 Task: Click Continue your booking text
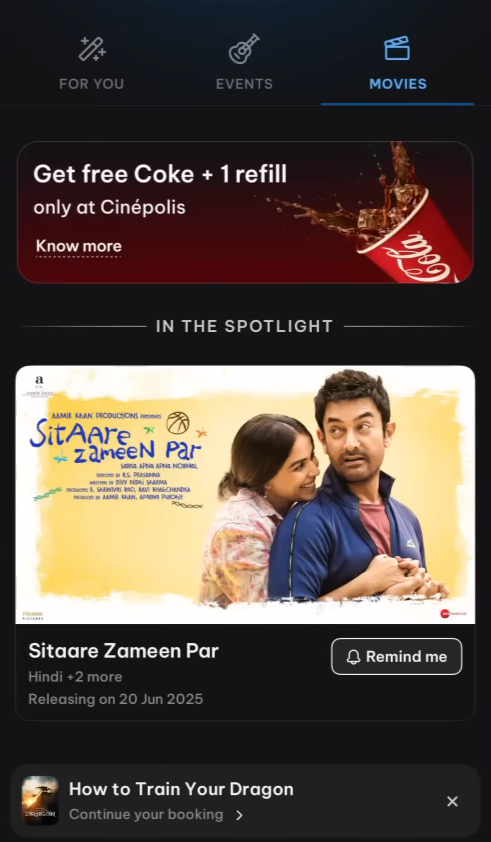pos(146,815)
